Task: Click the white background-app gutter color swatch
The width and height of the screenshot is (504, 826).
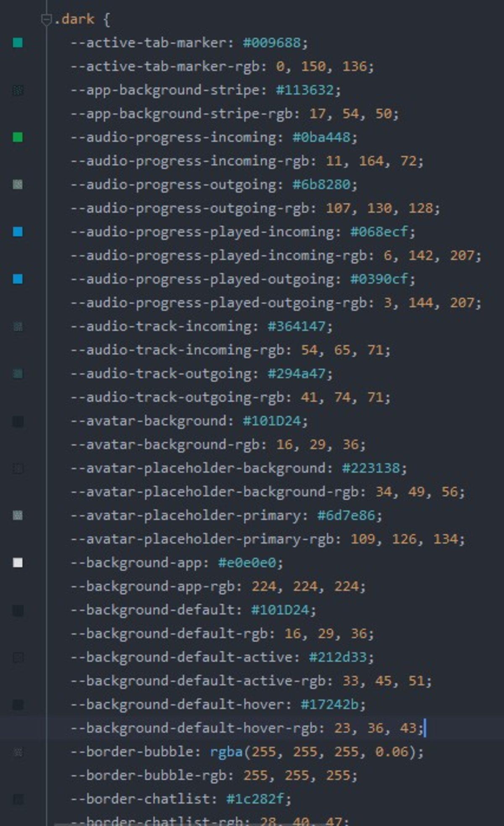Action: (18, 563)
